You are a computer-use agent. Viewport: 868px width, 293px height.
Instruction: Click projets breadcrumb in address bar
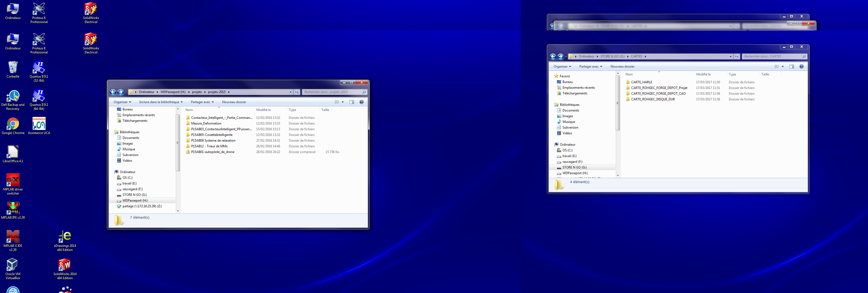(x=197, y=92)
